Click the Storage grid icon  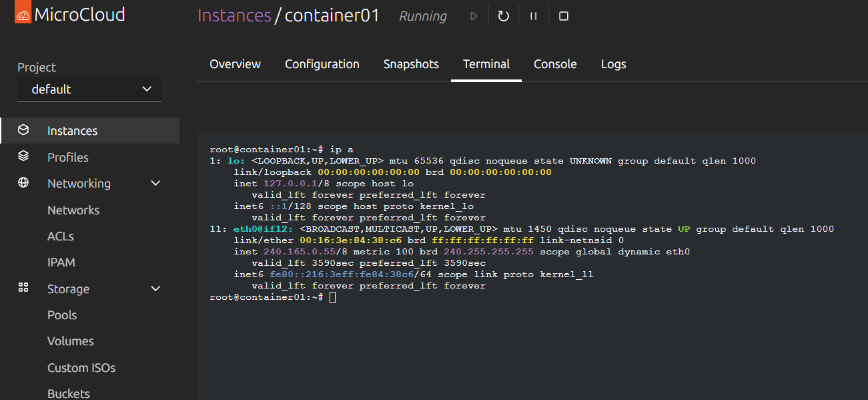(23, 288)
